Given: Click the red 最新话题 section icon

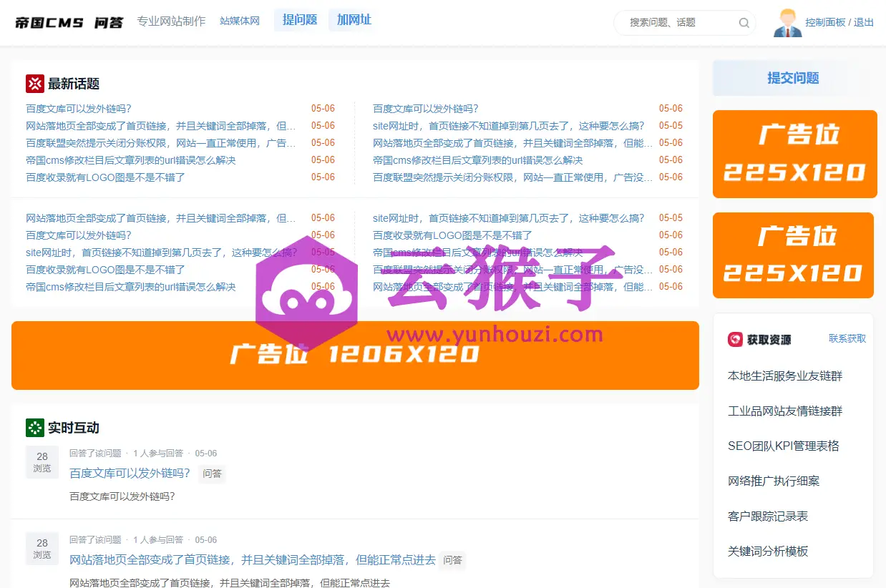Looking at the screenshot, I should [x=35, y=84].
